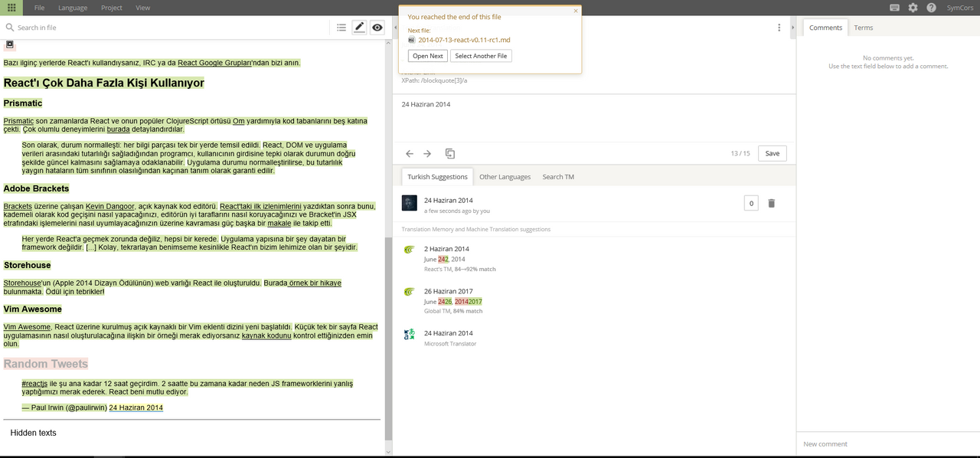Click the 13 / 15 string counter

[740, 154]
